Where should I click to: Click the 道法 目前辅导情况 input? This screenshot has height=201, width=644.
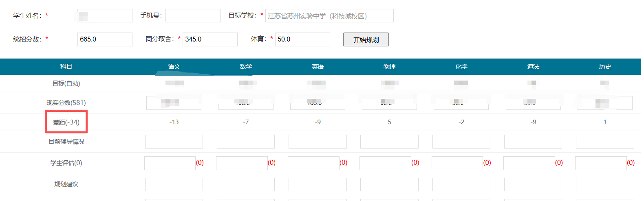533,142
